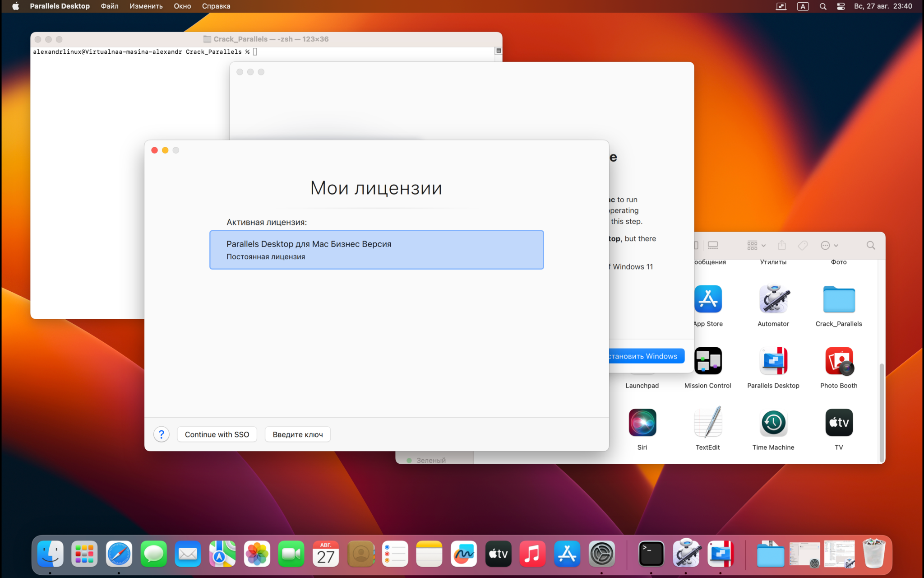Open Calendar from the Dock
Viewport: 924px width, 578px height.
pyautogui.click(x=326, y=554)
